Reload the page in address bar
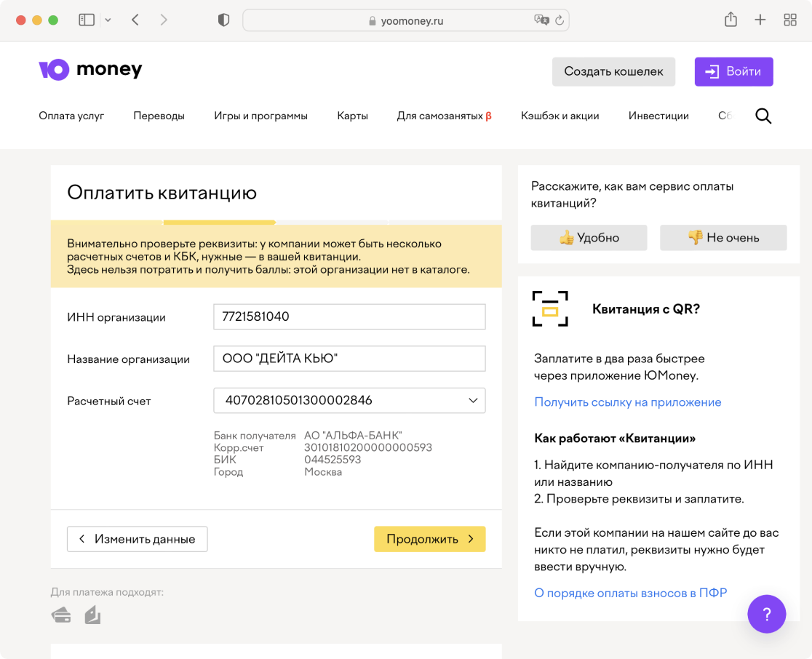Viewport: 812px width, 659px height. point(560,20)
